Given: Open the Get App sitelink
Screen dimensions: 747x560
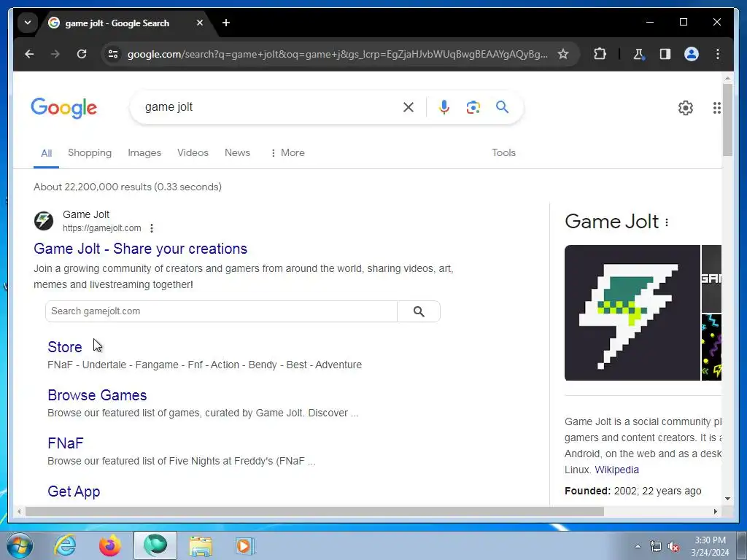Looking at the screenshot, I should coord(74,491).
